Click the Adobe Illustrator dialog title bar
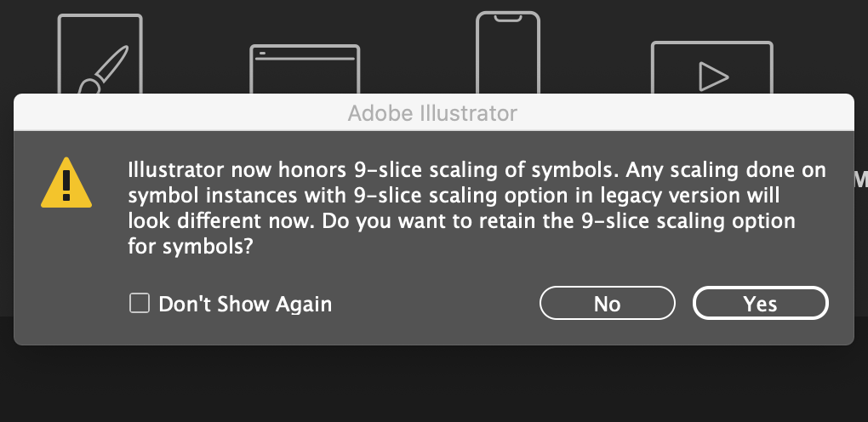868x422 pixels. [432, 111]
